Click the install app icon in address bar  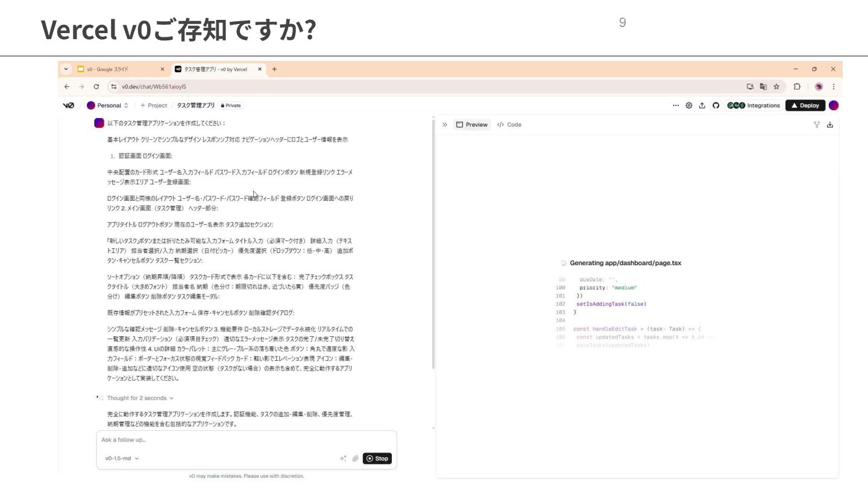pyautogui.click(x=750, y=87)
